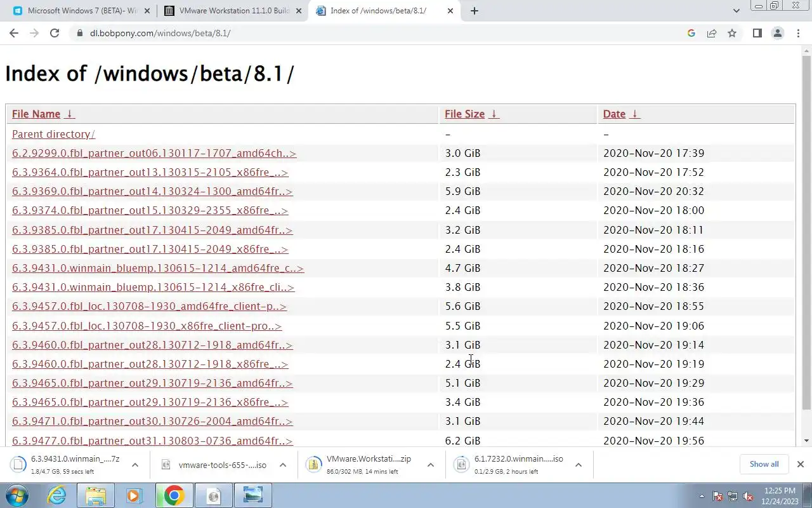The height and width of the screenshot is (508, 812).
Task: Open Windows Media Player from taskbar
Action: [x=134, y=495]
